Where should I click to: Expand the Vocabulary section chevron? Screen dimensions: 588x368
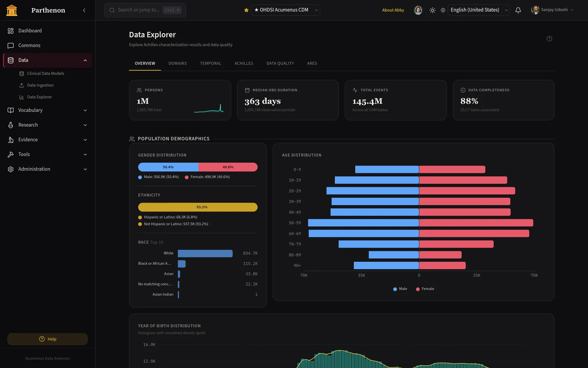85,110
